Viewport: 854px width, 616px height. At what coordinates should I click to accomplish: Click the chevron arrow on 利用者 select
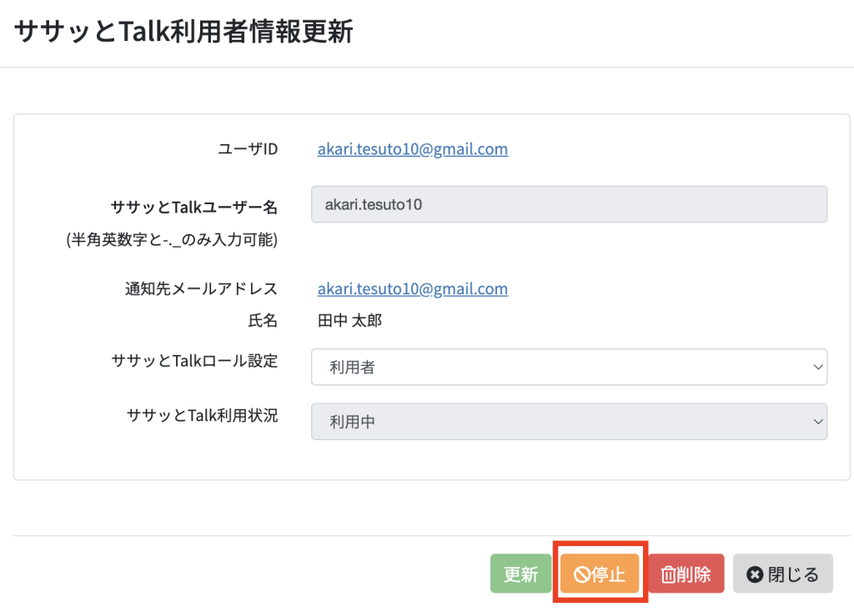pos(817,368)
